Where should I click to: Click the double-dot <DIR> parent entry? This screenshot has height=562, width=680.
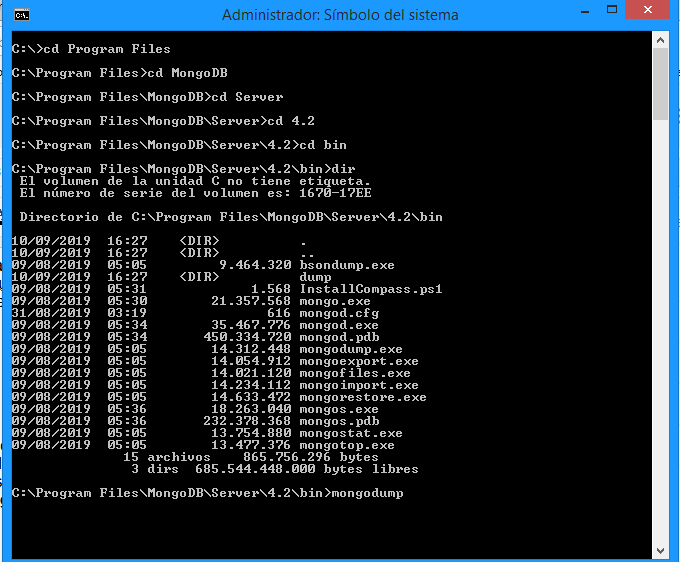pyautogui.click(x=163, y=253)
